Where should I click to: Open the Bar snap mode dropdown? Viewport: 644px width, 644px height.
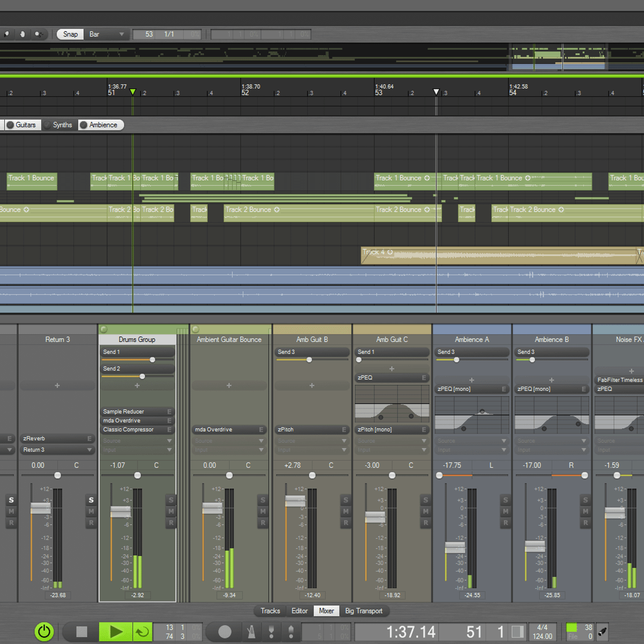point(106,34)
